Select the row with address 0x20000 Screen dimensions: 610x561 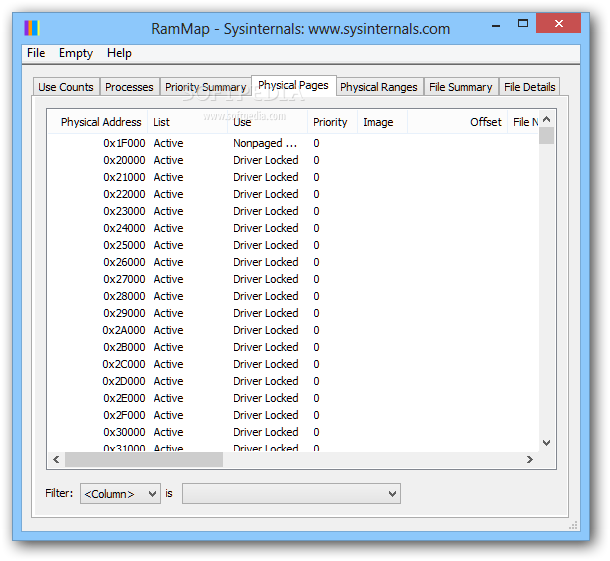[x=293, y=160]
